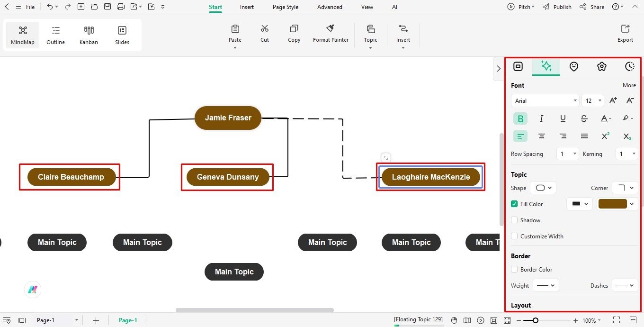Click the Share button
Image resolution: width=644 pixels, height=327 pixels.
[592, 7]
